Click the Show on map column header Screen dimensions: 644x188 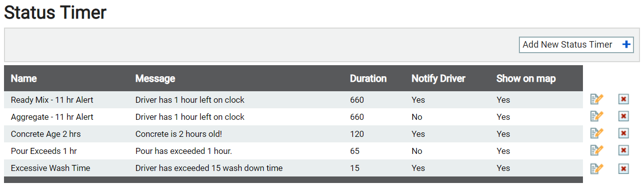click(x=526, y=79)
